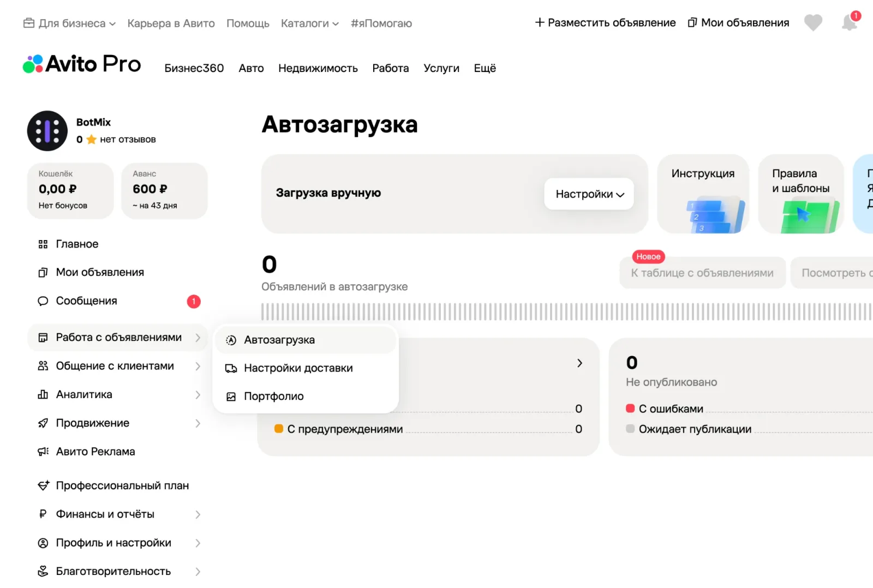Open Автозагрузка in the submenu
Viewport: 873px width, 588px height.
click(305, 340)
